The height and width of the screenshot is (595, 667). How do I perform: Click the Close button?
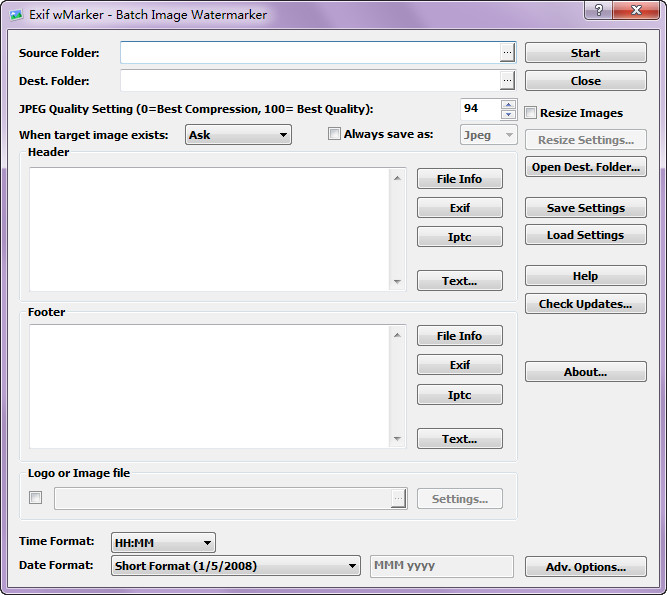(x=586, y=80)
